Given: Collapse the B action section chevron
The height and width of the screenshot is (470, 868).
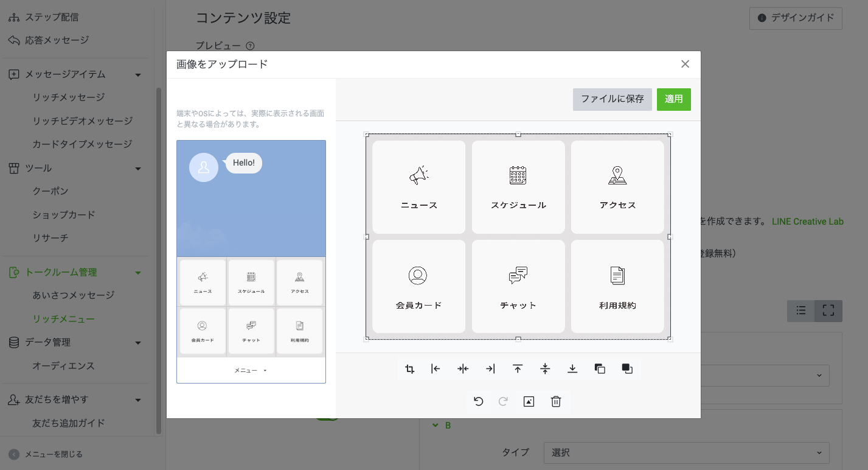Looking at the screenshot, I should coord(435,425).
